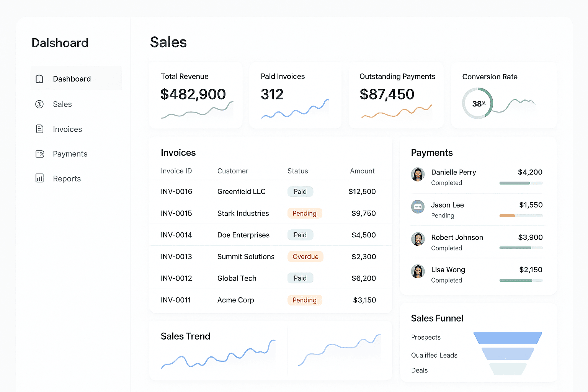Select Lisa Wong's profile picture
The width and height of the screenshot is (588, 392).
point(418,271)
